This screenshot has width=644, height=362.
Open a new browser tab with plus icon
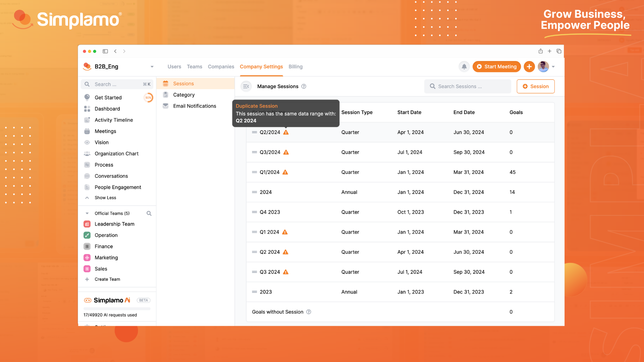[x=549, y=51]
